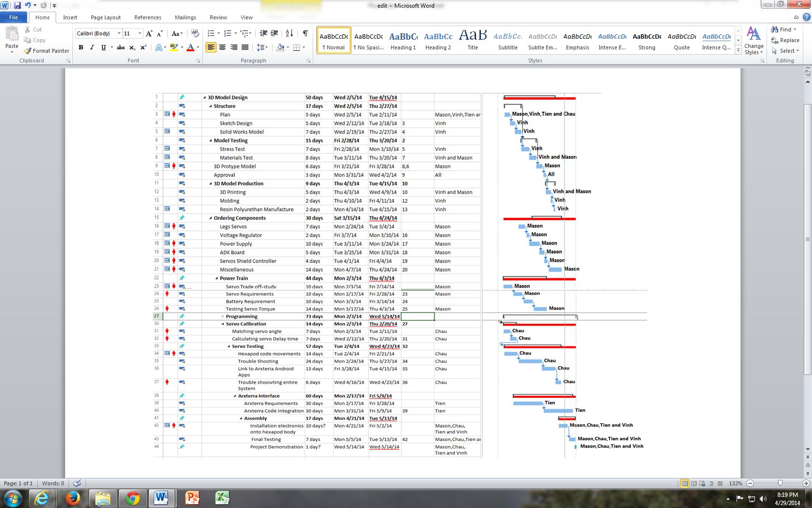Image resolution: width=812 pixels, height=508 pixels.
Task: Apply the Title style
Action: pos(473,41)
